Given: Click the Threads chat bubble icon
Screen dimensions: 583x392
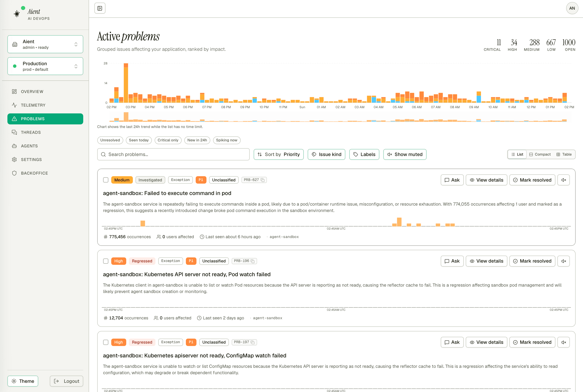Looking at the screenshot, I should pyautogui.click(x=14, y=132).
